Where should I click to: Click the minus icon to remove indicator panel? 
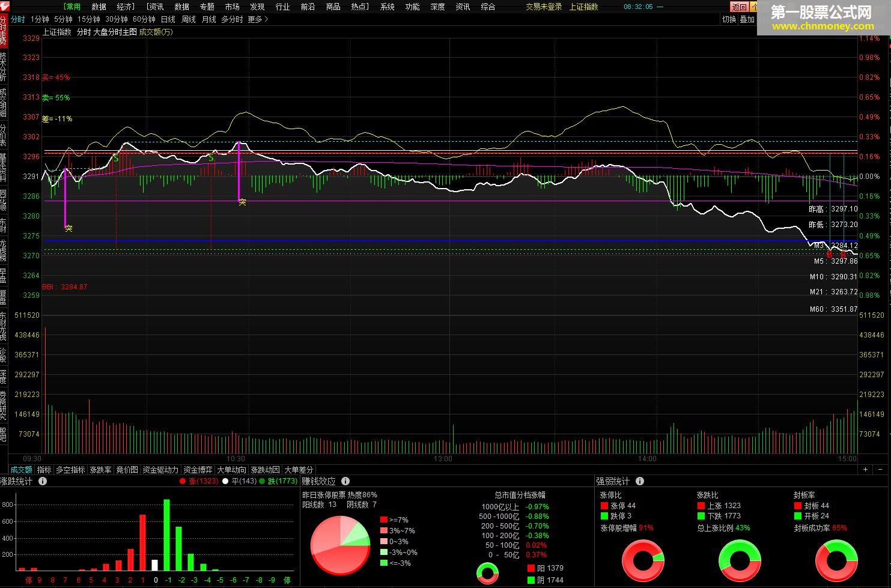pos(881,470)
